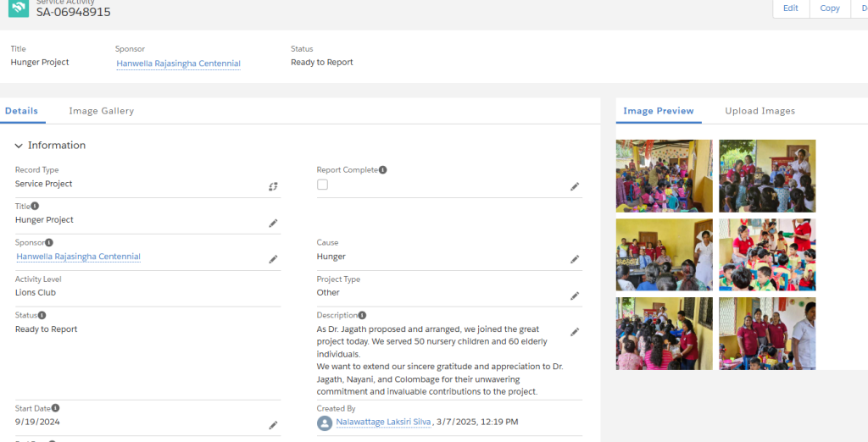This screenshot has width=868, height=442.
Task: Edit the Description pencil icon
Action: click(575, 332)
